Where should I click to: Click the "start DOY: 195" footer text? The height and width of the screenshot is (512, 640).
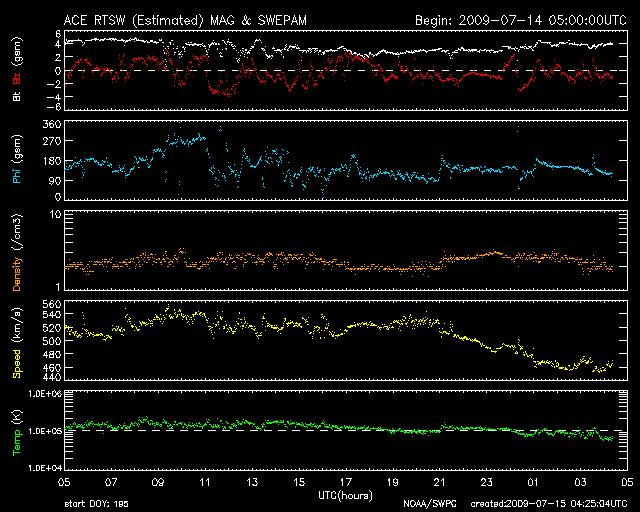(x=96, y=504)
